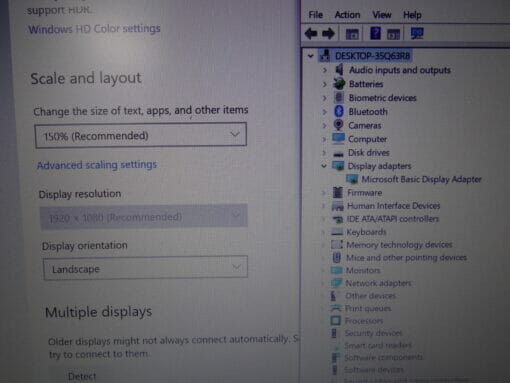Open the Action menu
This screenshot has width=510, height=383.
(x=347, y=15)
